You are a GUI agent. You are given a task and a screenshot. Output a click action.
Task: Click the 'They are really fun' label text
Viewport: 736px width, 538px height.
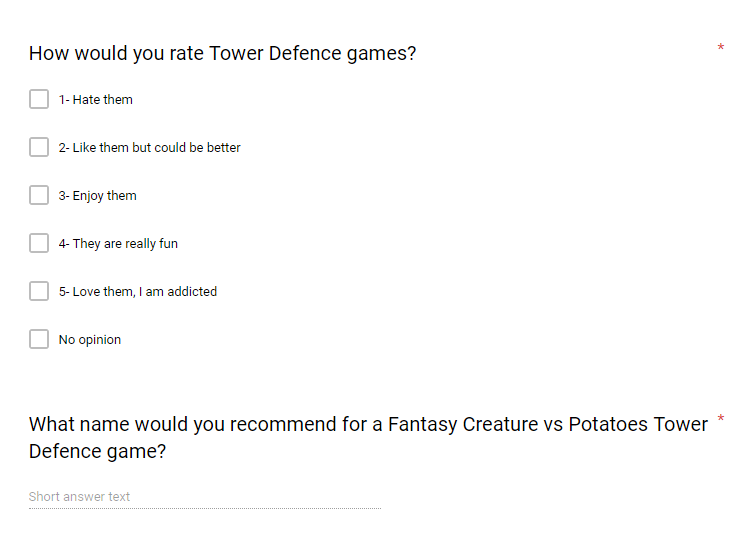[125, 244]
